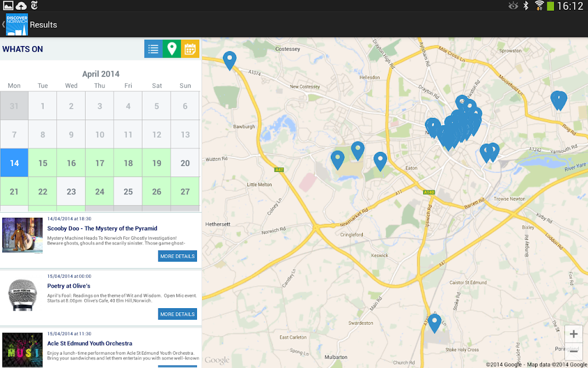Tap the WHATS ON heading
588x368 pixels.
(x=22, y=49)
